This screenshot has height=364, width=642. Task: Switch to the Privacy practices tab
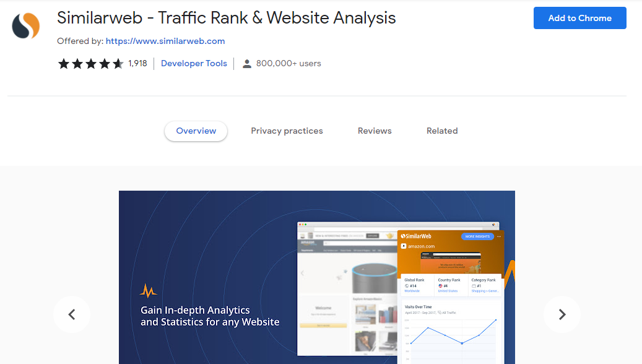click(x=287, y=131)
